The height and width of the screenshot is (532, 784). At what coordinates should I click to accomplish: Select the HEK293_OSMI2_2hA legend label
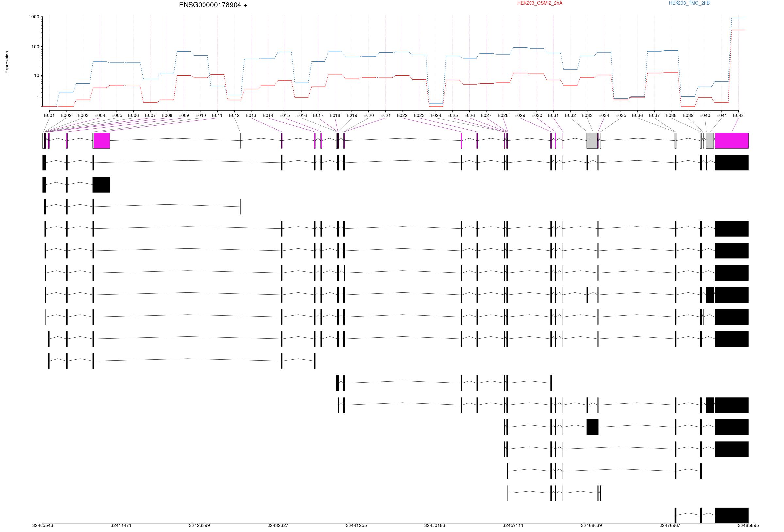click(540, 3)
